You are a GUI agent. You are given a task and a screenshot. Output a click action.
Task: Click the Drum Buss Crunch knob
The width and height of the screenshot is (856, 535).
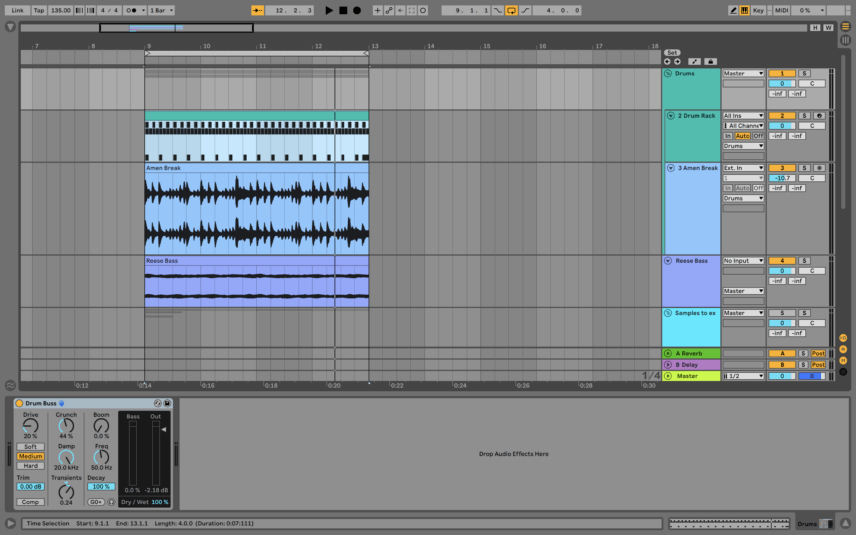[x=66, y=426]
